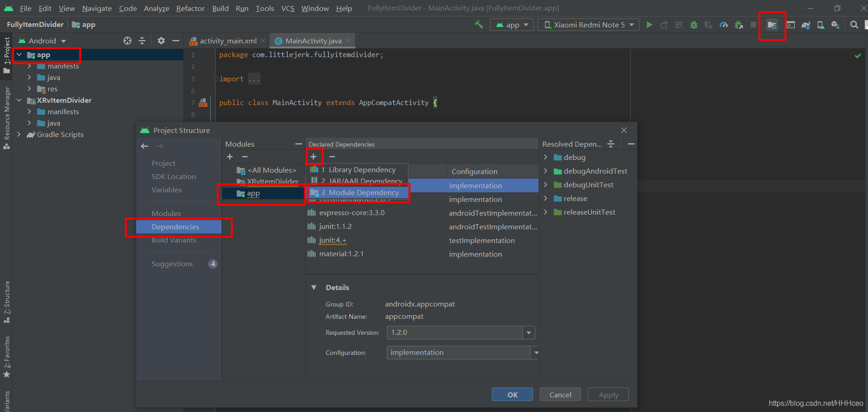Viewport: 868px width, 412px height.
Task: Click the back arrow in Project Structure
Action: (x=145, y=146)
